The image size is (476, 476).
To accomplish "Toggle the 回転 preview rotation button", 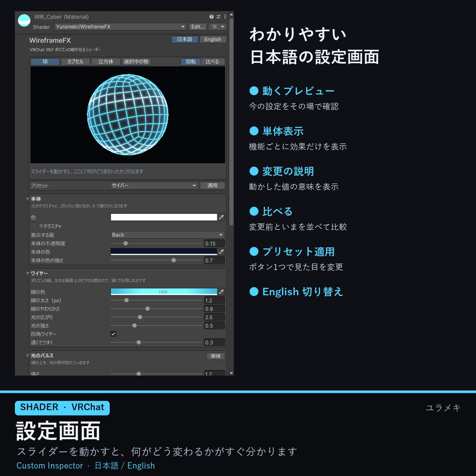I will click(191, 62).
